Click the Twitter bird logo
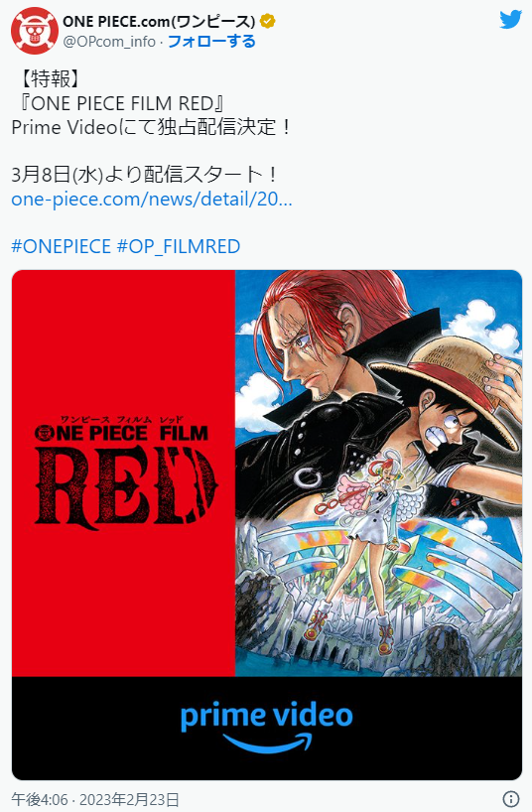 pyautogui.click(x=510, y=20)
